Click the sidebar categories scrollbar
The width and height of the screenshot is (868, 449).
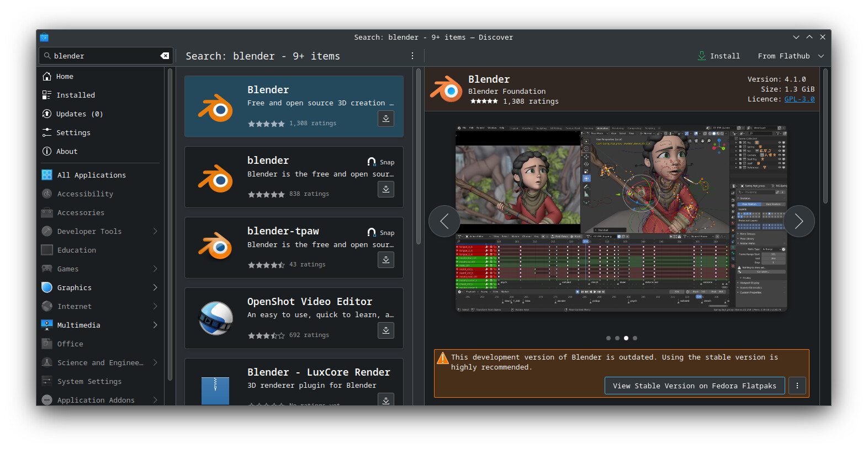(x=170, y=225)
